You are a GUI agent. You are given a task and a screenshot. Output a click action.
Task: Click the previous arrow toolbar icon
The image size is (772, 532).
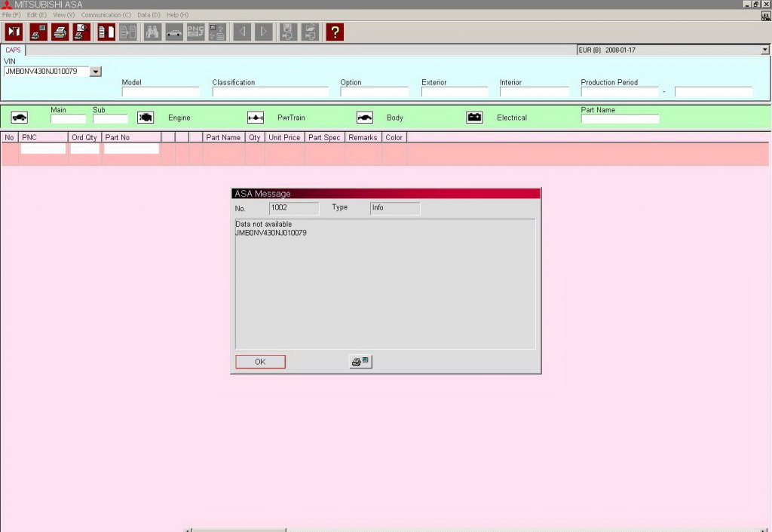pos(242,32)
